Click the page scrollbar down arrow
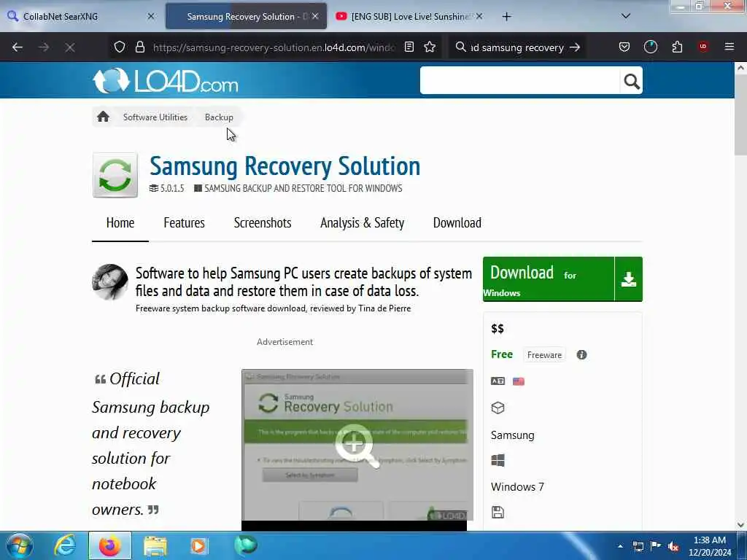747x560 pixels. click(x=740, y=525)
